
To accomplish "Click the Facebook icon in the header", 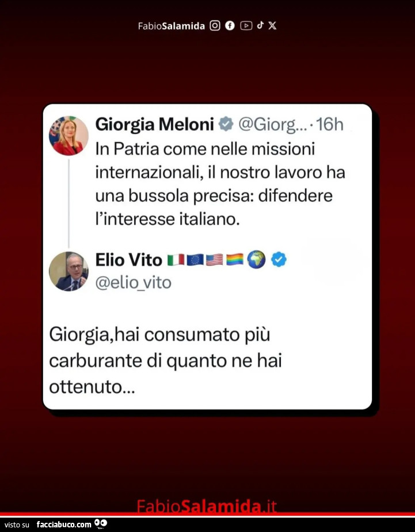I will coord(230,25).
